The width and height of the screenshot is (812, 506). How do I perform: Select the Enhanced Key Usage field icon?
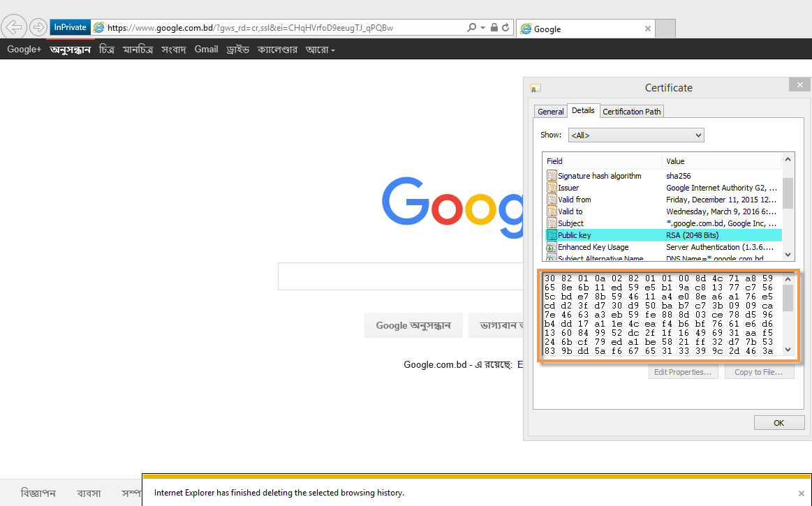click(552, 247)
